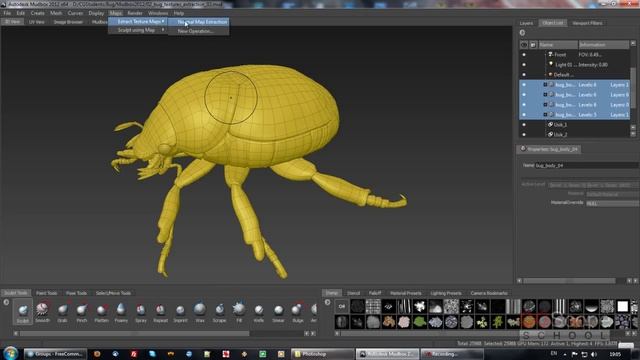Select the Pinch tool
This screenshot has width=640, height=360.
(x=82, y=312)
